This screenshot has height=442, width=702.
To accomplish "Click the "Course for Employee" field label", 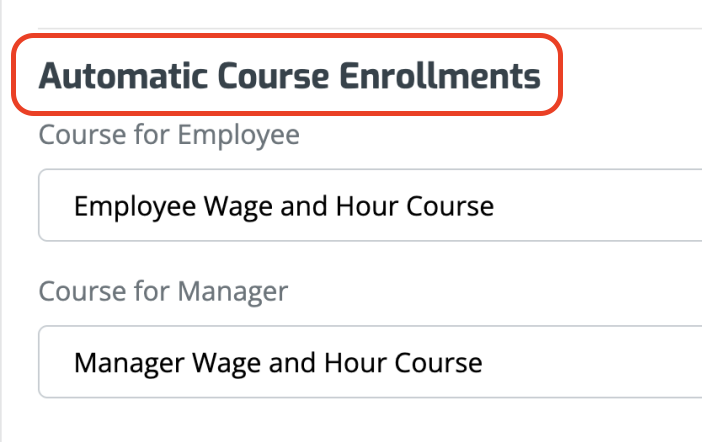I will [169, 134].
